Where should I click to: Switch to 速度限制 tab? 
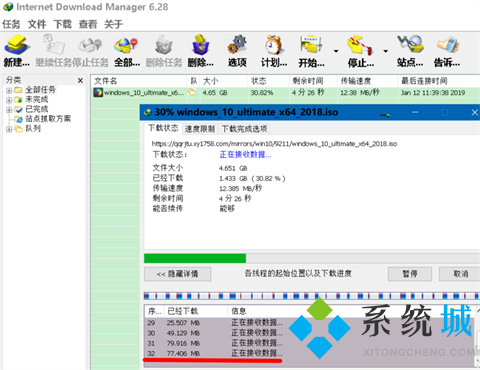click(200, 129)
